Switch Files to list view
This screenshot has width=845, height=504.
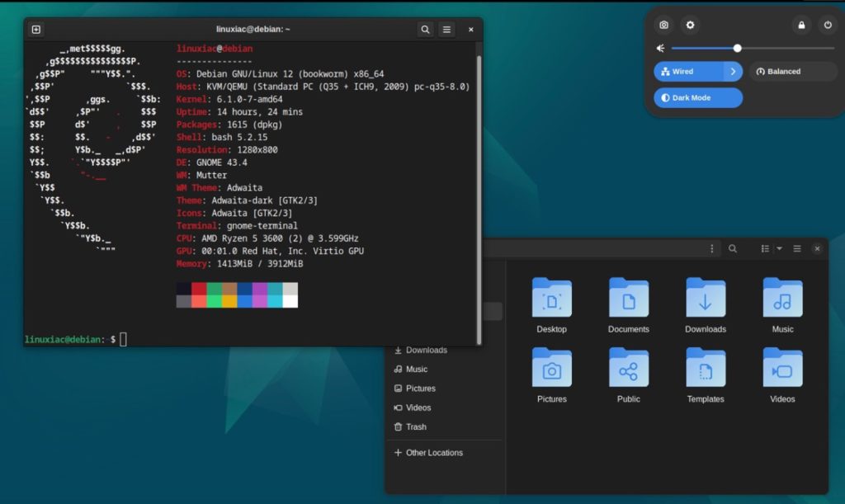tap(765, 249)
